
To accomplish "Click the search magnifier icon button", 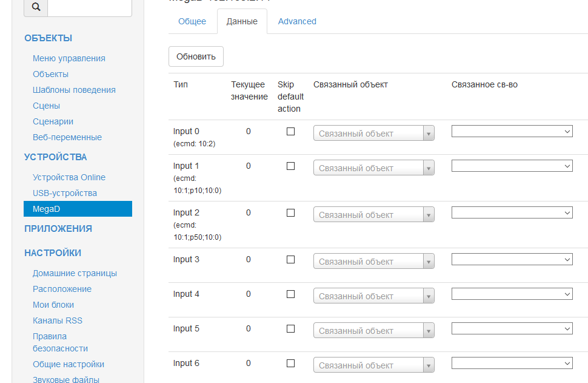I will (x=36, y=7).
